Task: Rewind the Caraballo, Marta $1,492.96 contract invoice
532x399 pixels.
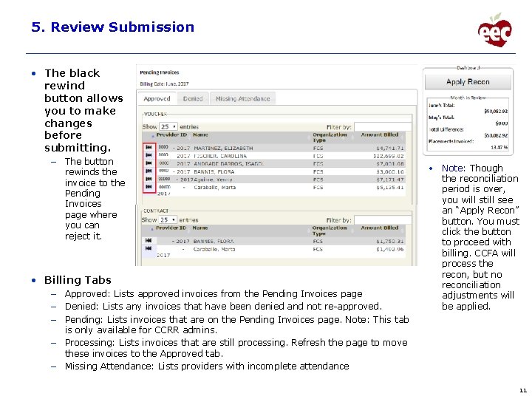Action: (149, 249)
